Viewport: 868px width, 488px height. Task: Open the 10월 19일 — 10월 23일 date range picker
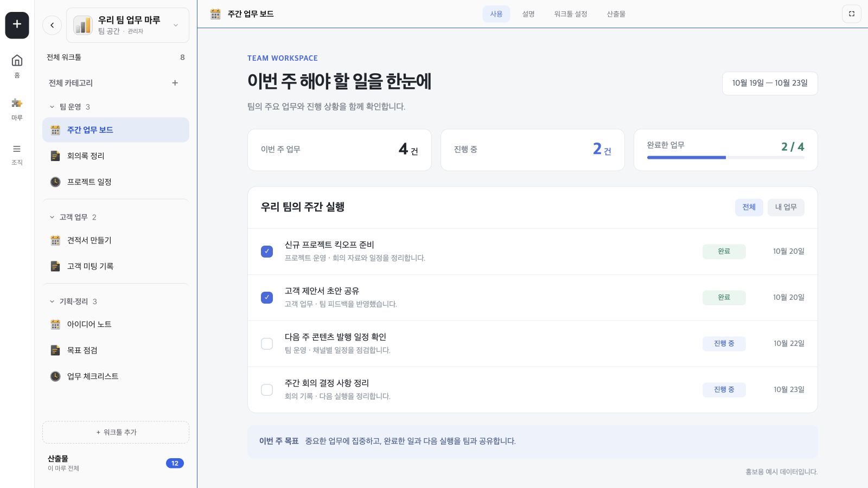(x=770, y=84)
